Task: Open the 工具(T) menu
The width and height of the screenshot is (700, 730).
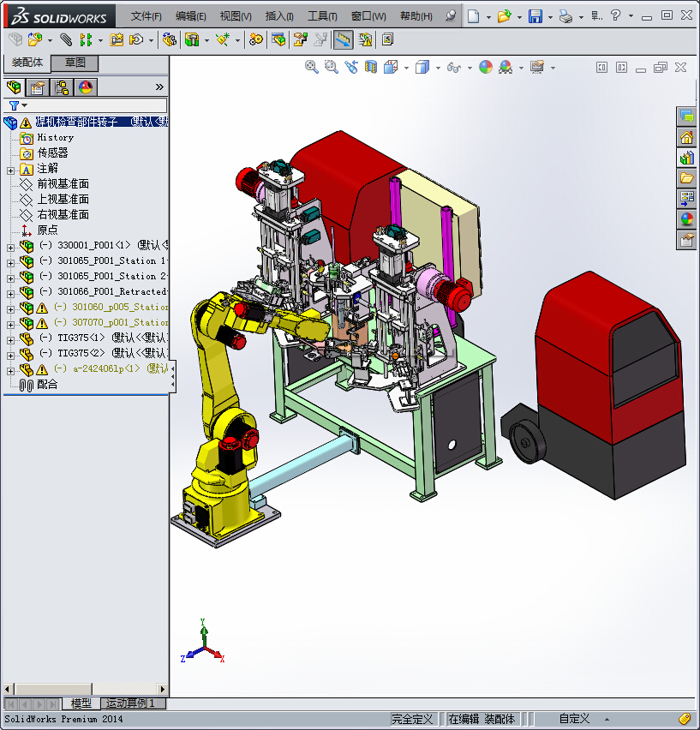Action: pos(322,16)
